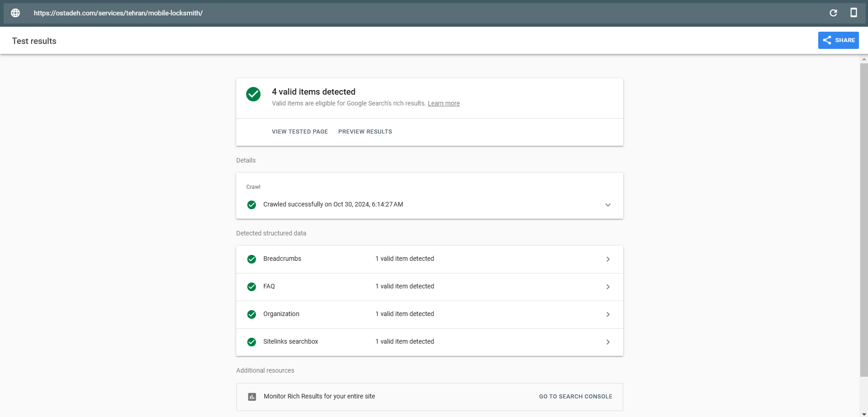Expand the Crawl details chevron

point(608,205)
